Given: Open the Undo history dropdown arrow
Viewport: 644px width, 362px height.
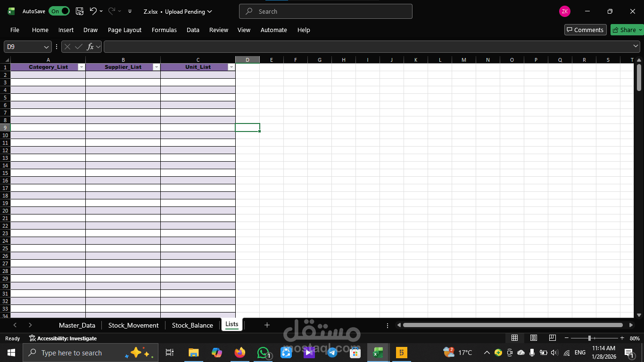Looking at the screenshot, I should (101, 11).
